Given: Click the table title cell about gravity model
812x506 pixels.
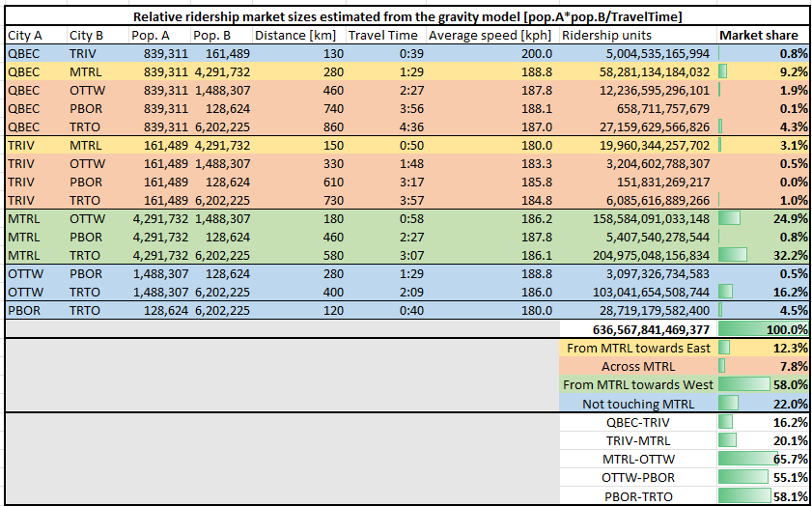Looking at the screenshot, I should pos(406,16).
